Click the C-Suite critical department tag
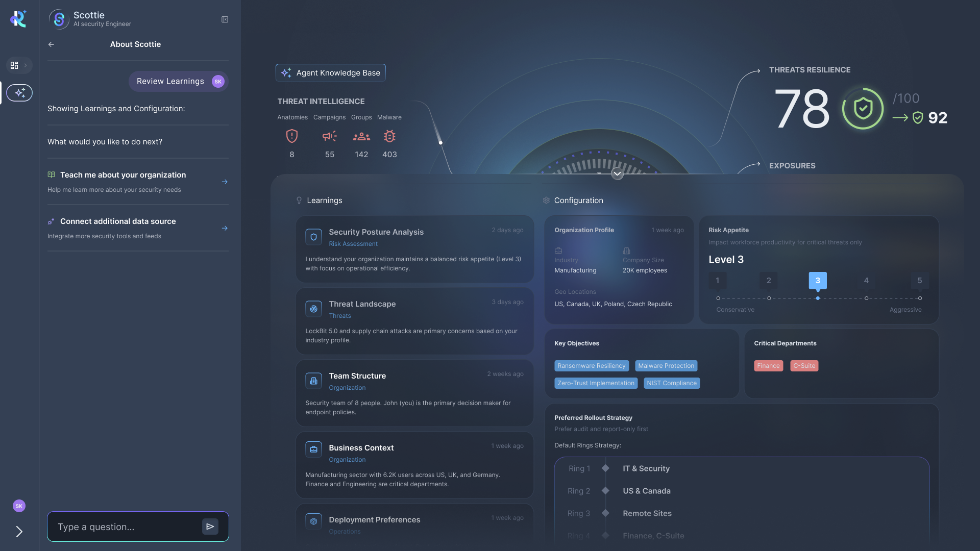This screenshot has height=551, width=980. click(x=804, y=366)
